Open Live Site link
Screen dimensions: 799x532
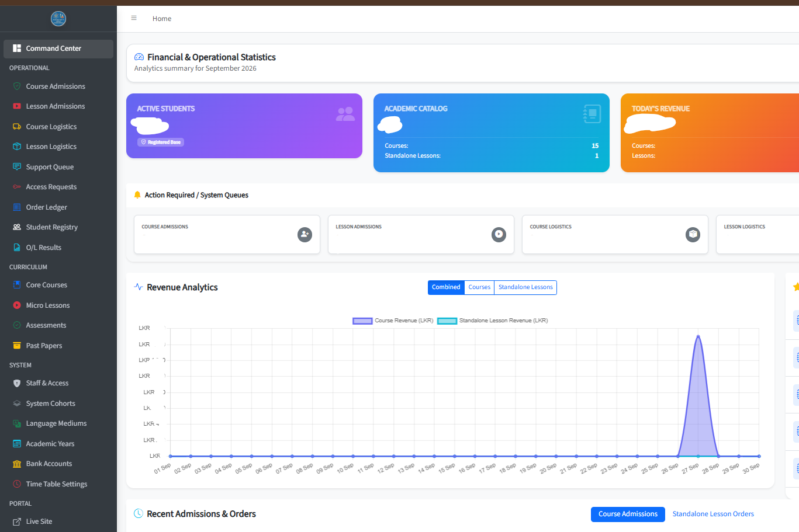tap(58, 521)
